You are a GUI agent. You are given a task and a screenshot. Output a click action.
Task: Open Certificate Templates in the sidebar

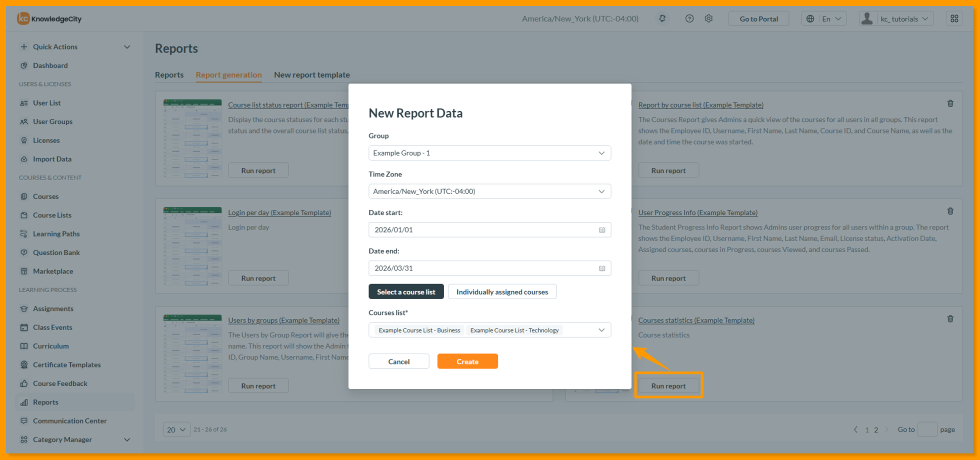(x=67, y=365)
